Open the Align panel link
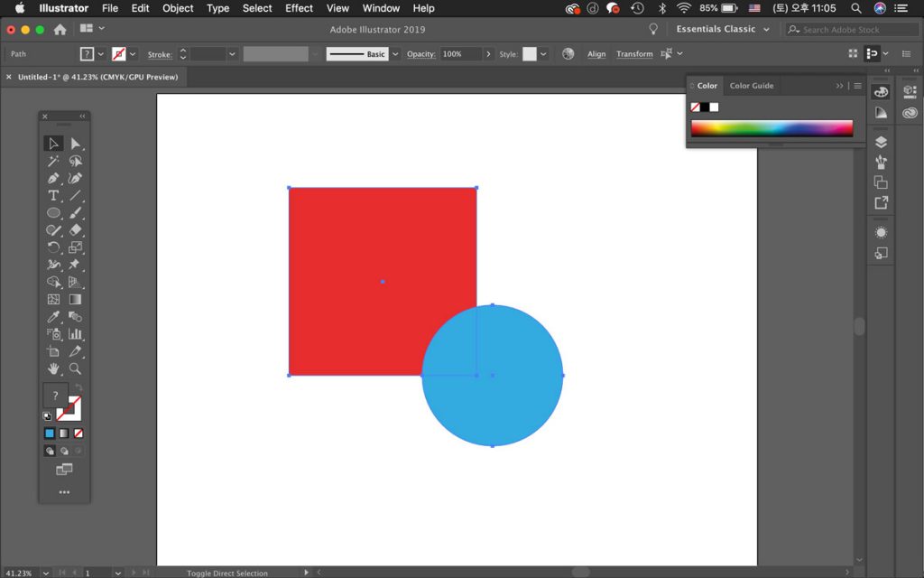 pyautogui.click(x=596, y=54)
